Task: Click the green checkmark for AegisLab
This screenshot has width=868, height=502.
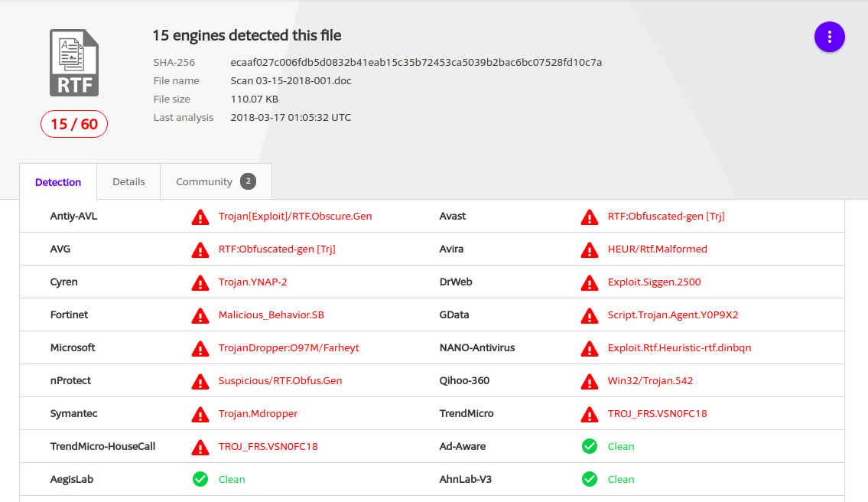Action: [200, 479]
